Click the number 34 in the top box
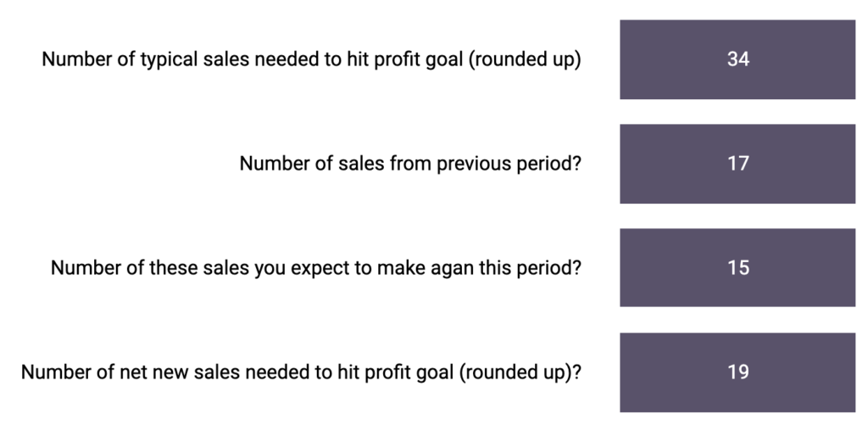 click(x=738, y=59)
